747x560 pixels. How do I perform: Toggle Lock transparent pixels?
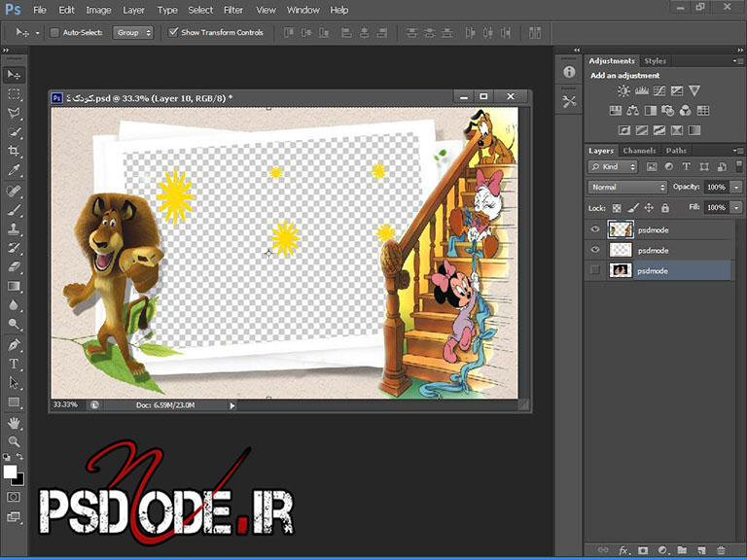(617, 208)
